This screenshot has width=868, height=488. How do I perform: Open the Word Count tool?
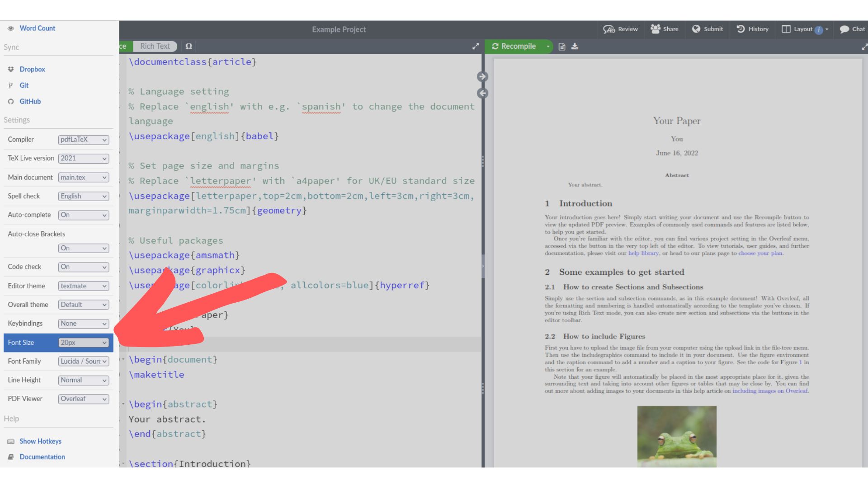(x=38, y=28)
